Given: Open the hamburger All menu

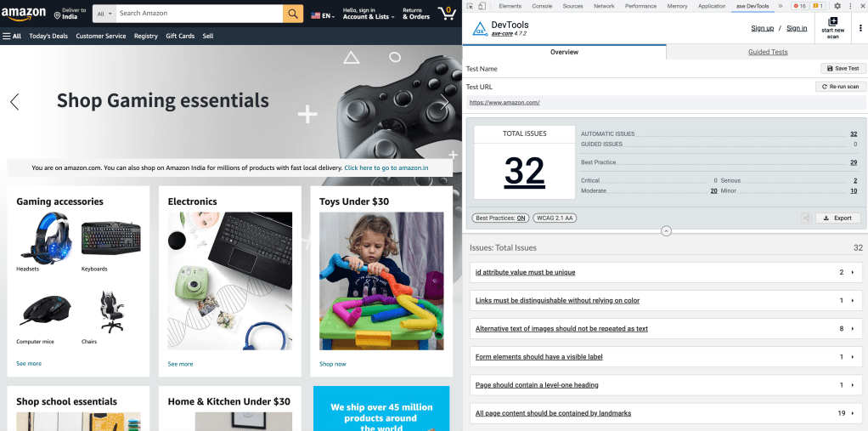Looking at the screenshot, I should point(12,36).
